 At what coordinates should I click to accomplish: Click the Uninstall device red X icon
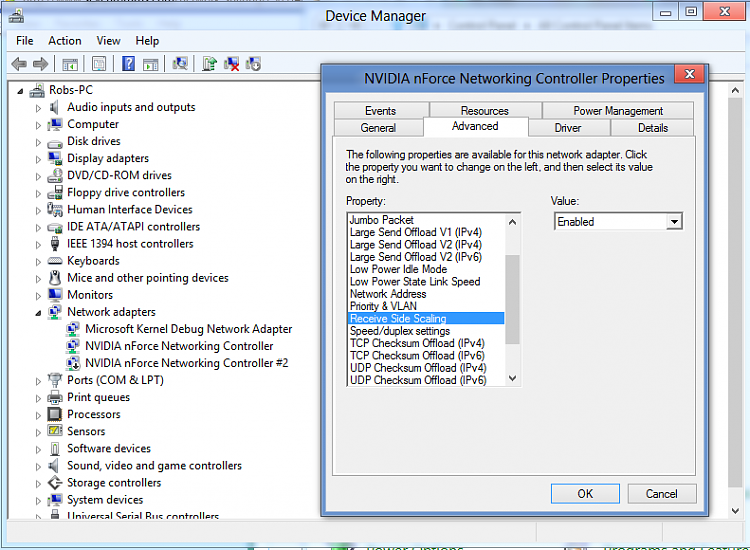tap(232, 64)
